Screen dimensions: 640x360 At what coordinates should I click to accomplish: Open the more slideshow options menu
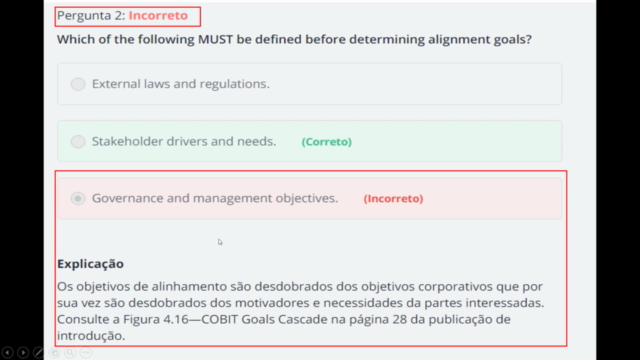(x=86, y=352)
